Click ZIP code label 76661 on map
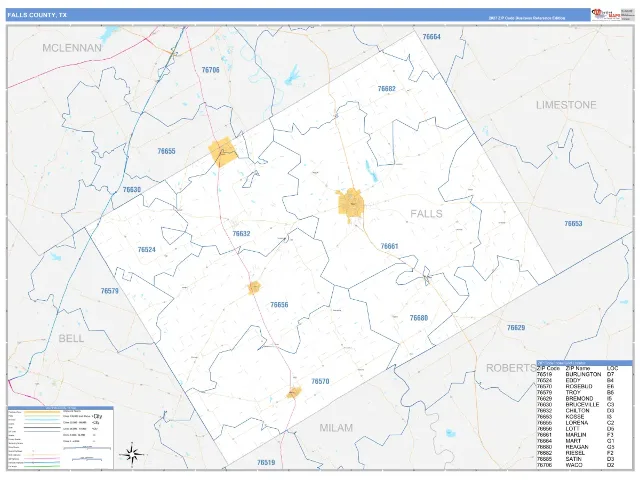This screenshot has width=640, height=480. pyautogui.click(x=389, y=246)
